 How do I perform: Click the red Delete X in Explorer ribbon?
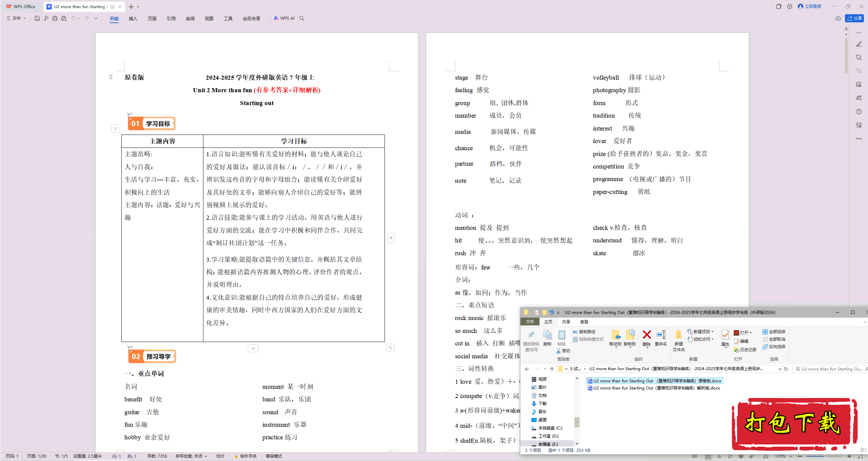coord(647,335)
